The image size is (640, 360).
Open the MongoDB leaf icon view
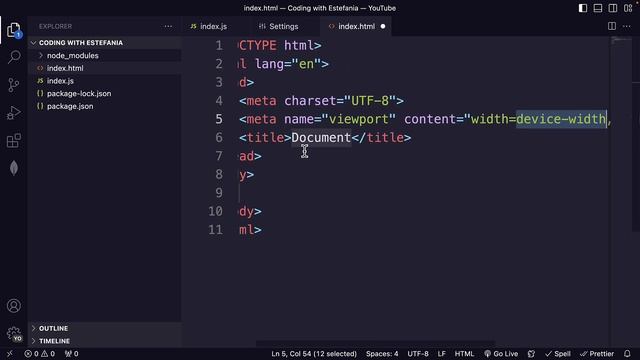tap(14, 168)
